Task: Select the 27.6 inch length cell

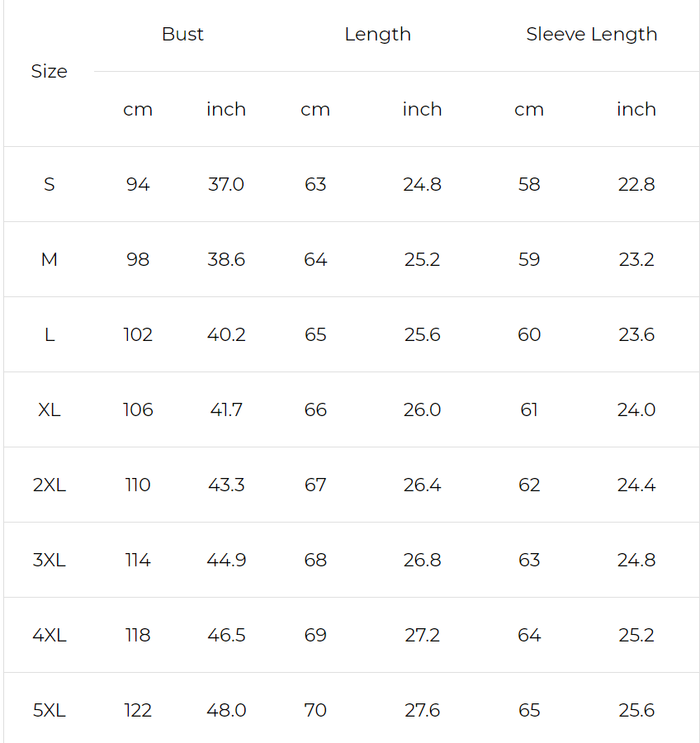Action: click(423, 711)
